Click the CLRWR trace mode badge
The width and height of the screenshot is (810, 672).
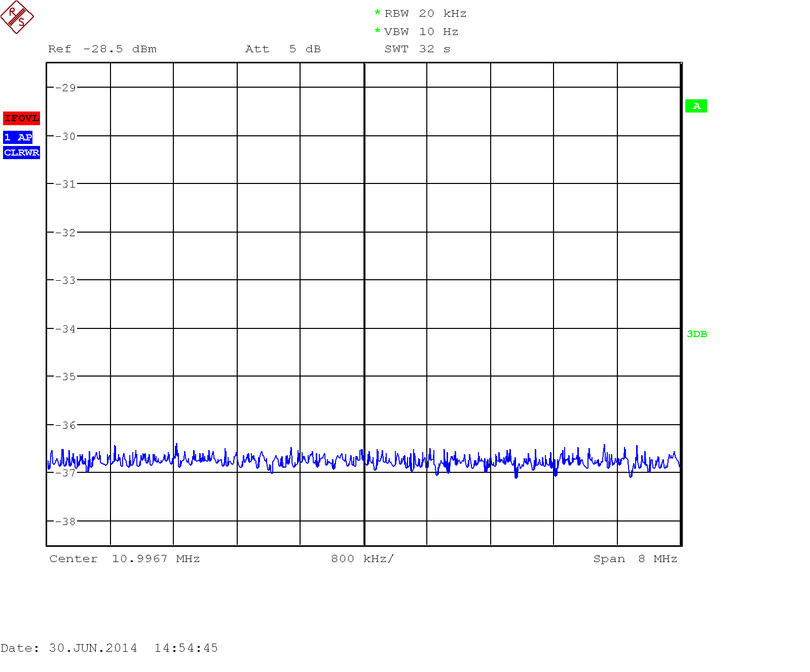[21, 153]
